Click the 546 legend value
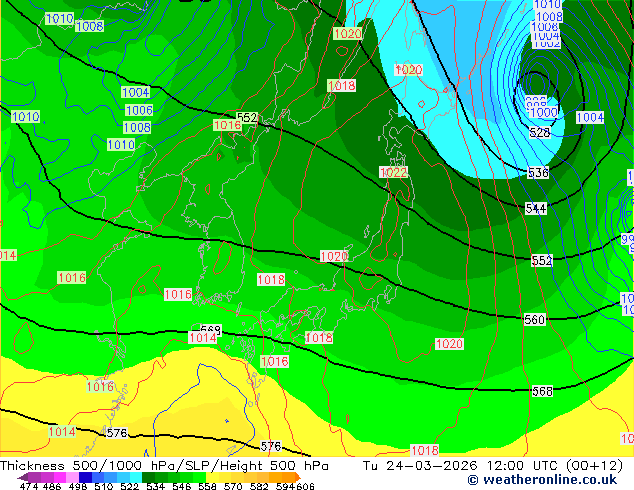Image resolution: width=634 pixels, height=490 pixels. pyautogui.click(x=182, y=486)
